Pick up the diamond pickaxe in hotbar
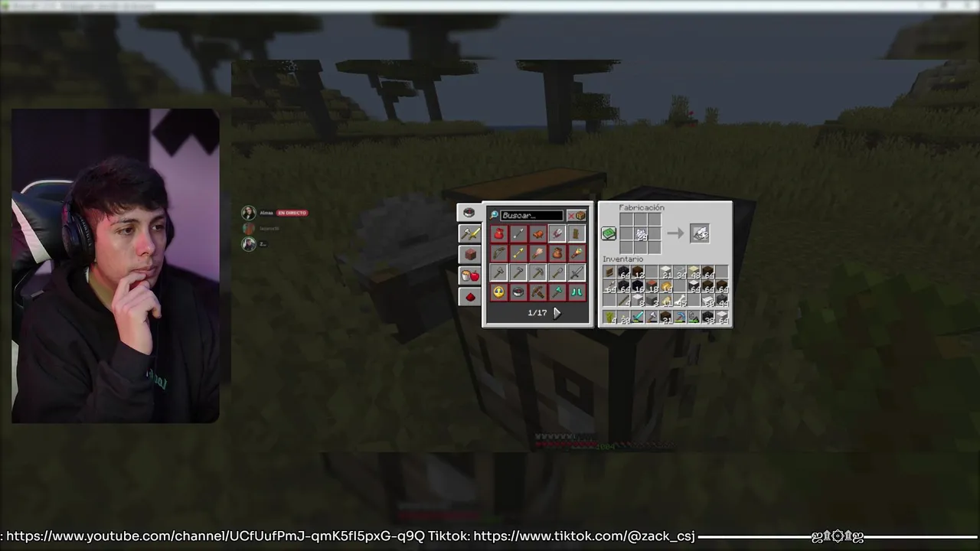 [680, 317]
